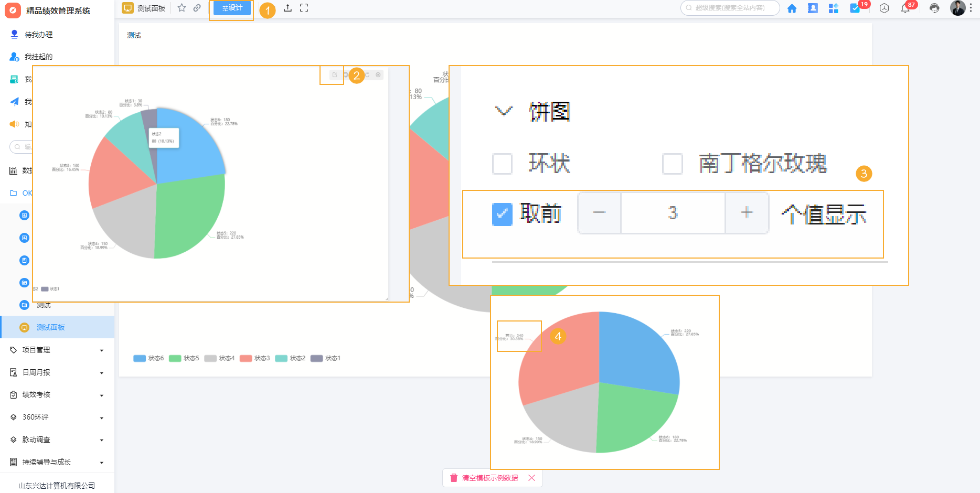980x493 pixels.
Task: Open customer service headset icon
Action: 934,8
